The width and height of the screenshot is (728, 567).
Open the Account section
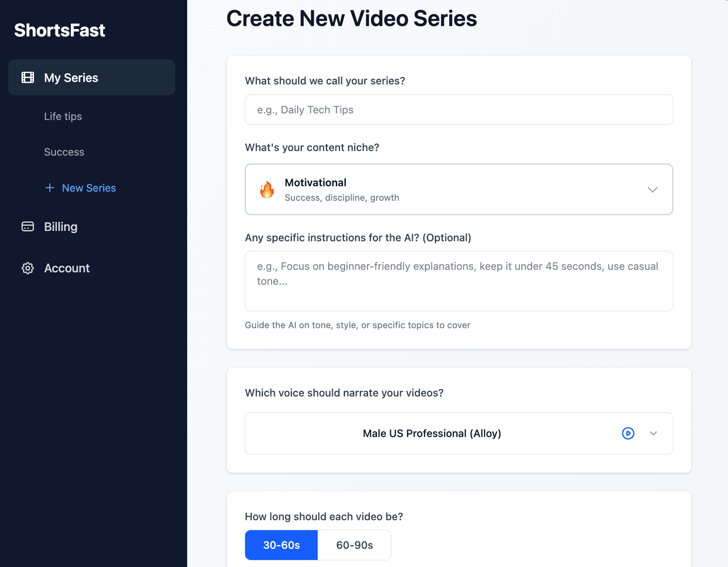[67, 268]
